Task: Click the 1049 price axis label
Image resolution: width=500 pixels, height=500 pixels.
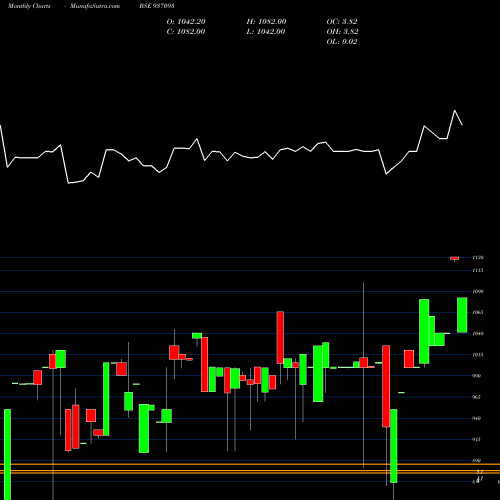Action: pos(478,333)
